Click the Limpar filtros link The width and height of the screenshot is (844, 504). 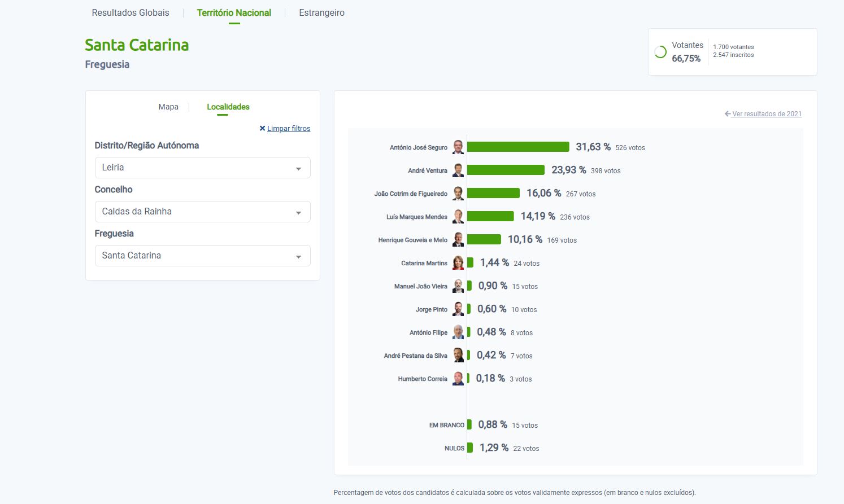pyautogui.click(x=289, y=129)
